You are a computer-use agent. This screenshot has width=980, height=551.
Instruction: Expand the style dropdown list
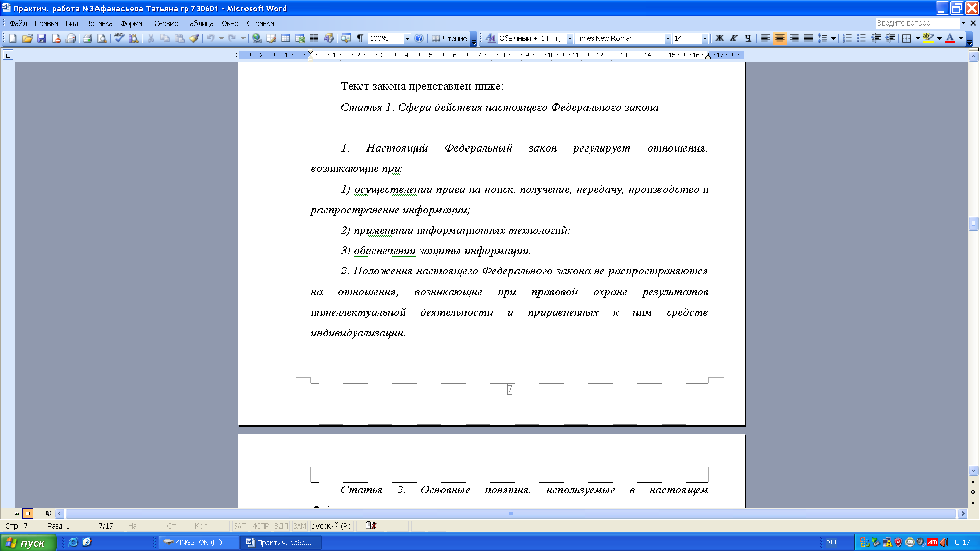click(570, 38)
